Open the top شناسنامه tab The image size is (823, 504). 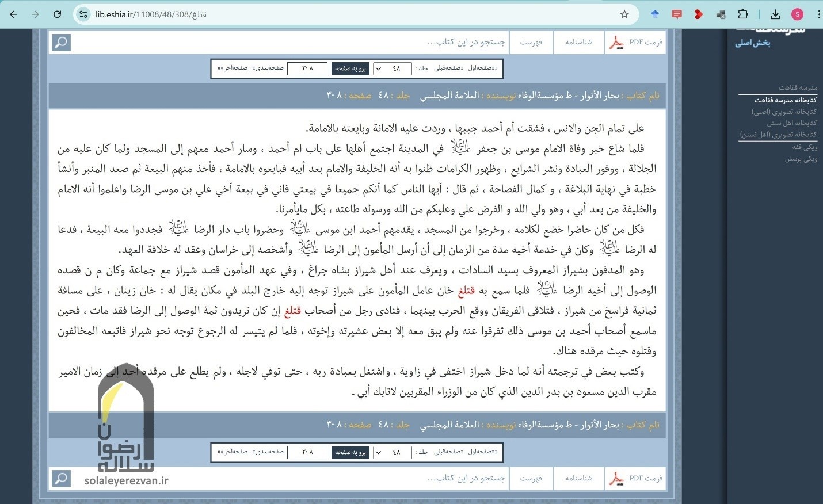578,43
